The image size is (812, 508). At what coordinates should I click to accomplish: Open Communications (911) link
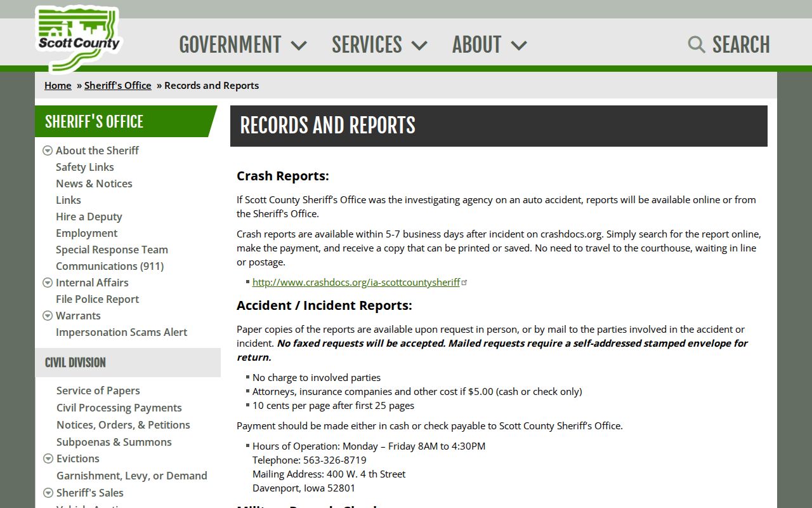click(110, 266)
